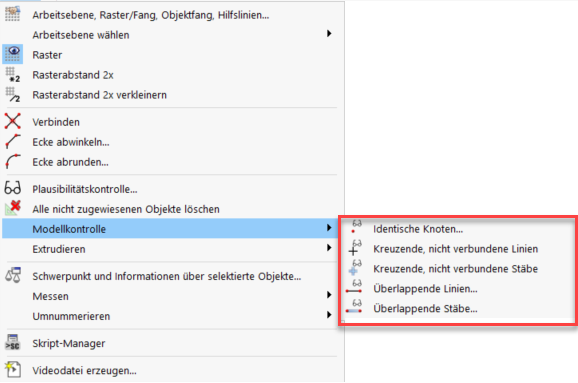Image resolution: width=578 pixels, height=383 pixels.
Task: Expand the Modellkontrolle submenu arrow
Action: point(329,228)
